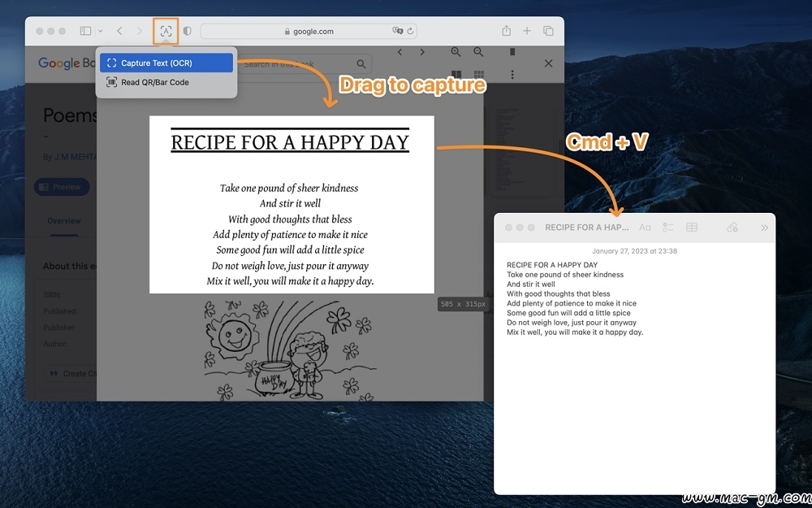Click the note line 'And stir it well'
The image size is (812, 508).
pos(531,284)
